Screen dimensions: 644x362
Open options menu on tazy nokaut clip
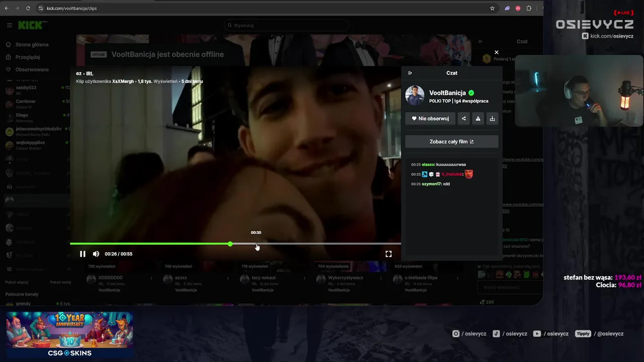click(x=304, y=278)
